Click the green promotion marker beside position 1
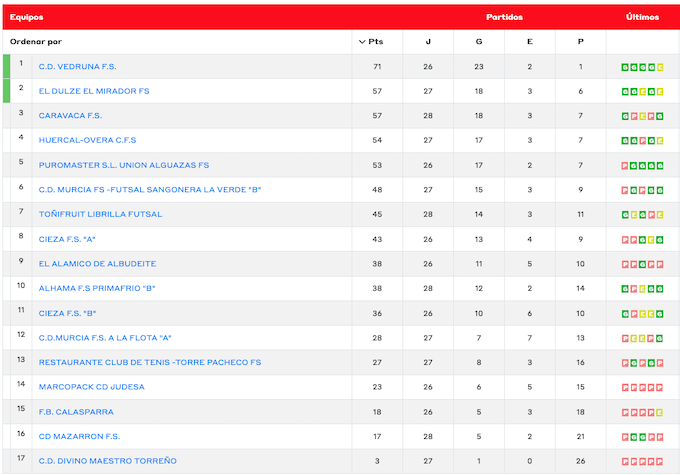The image size is (680, 475). tap(7, 67)
